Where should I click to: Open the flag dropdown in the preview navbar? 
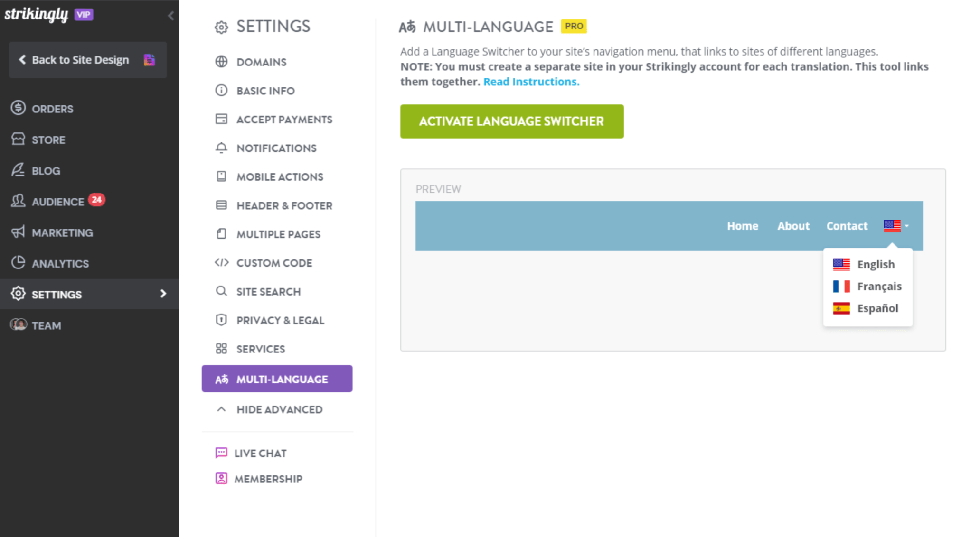(x=895, y=226)
